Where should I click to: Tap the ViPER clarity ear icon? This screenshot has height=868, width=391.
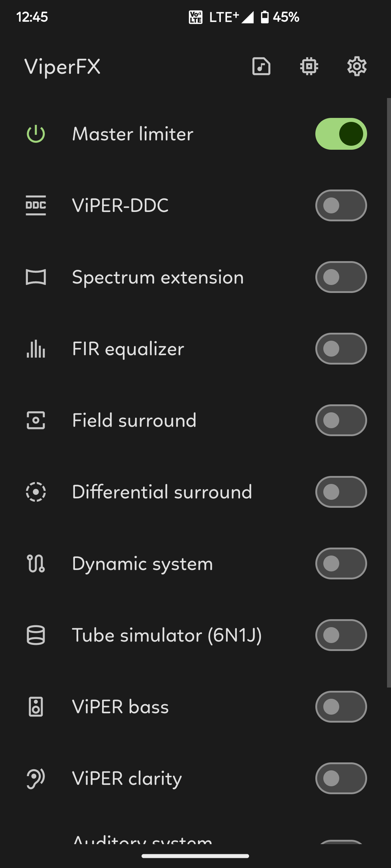pos(36,778)
